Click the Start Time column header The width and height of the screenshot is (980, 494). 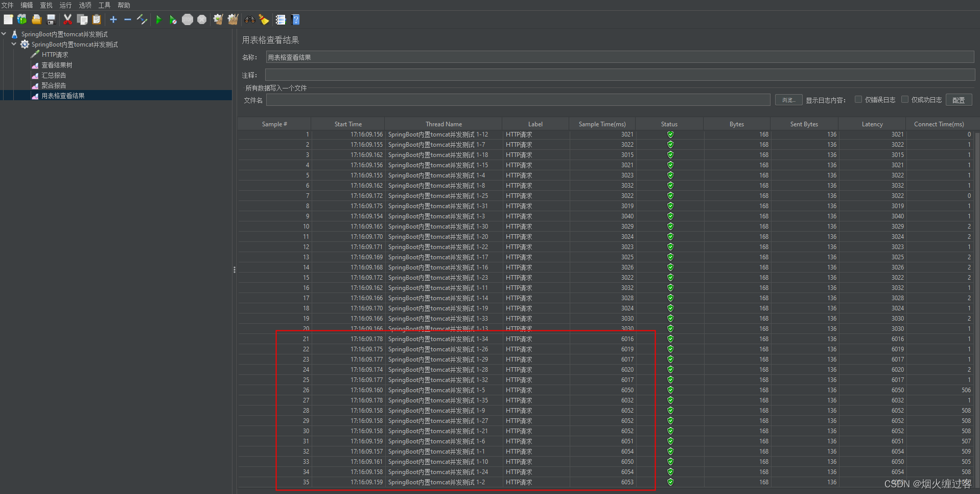[x=348, y=124]
